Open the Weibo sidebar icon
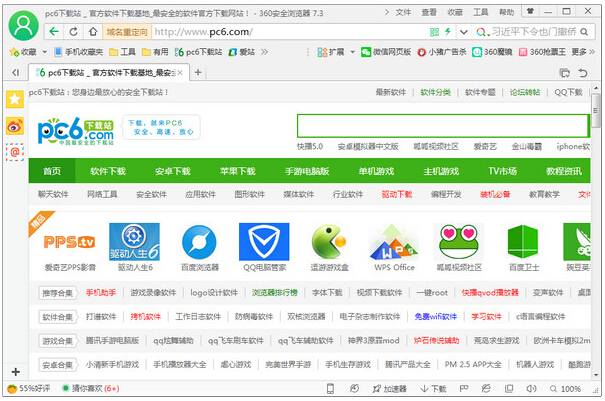The image size is (605, 401). pos(15,126)
